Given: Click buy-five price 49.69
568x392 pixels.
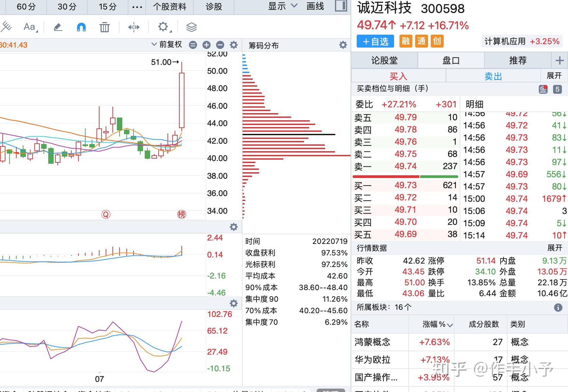Looking at the screenshot, I should [405, 234].
